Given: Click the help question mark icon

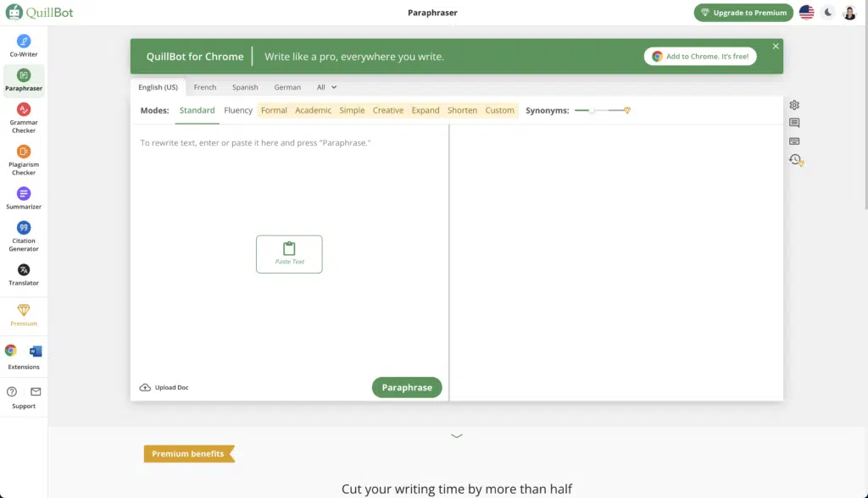Looking at the screenshot, I should pyautogui.click(x=12, y=392).
